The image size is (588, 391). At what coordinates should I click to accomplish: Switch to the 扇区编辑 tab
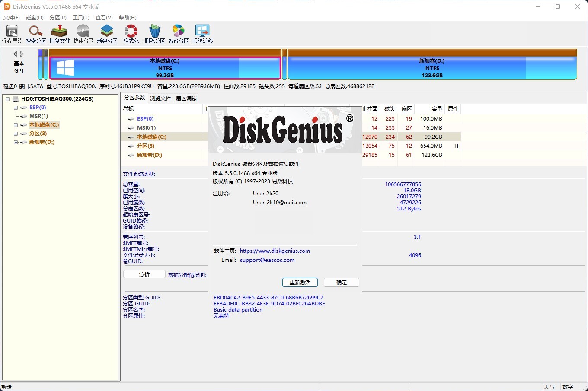click(x=186, y=99)
